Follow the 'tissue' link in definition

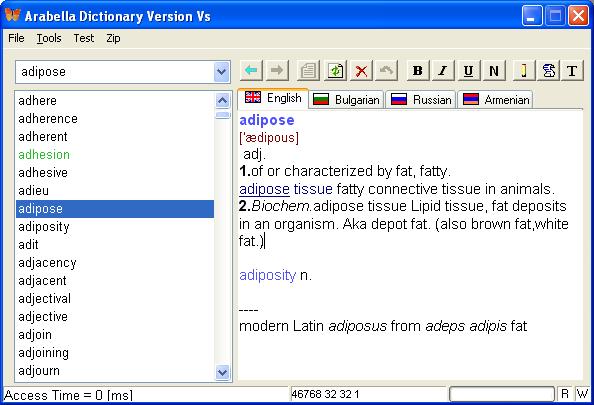point(313,189)
